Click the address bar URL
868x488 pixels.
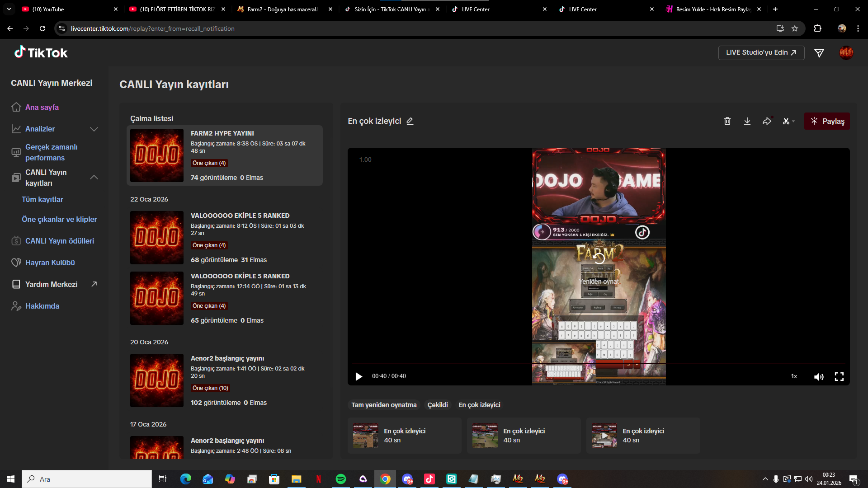pyautogui.click(x=152, y=28)
